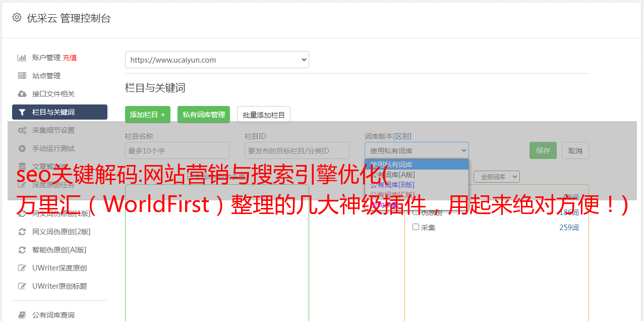The width and height of the screenshot is (644, 321).
Task: Follow the red 充值 recharge link
Action: point(70,58)
